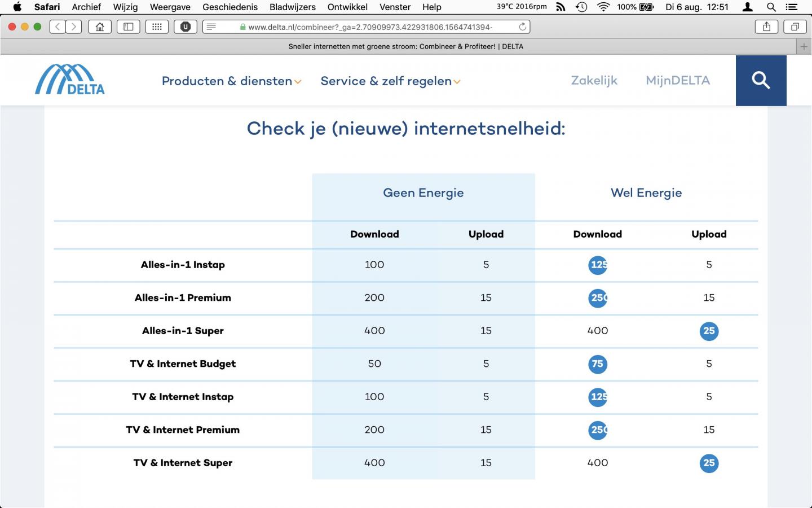Viewport: 812px width, 508px height.
Task: Open the Geschiedenis menu
Action: tap(230, 7)
